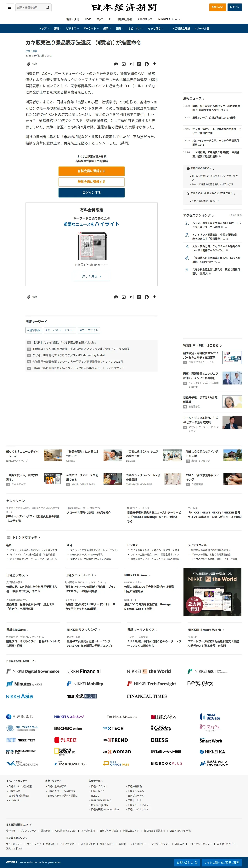Click the 日本経済新聞 masthead logo
The height and width of the screenshot is (868, 248).
(124, 7)
